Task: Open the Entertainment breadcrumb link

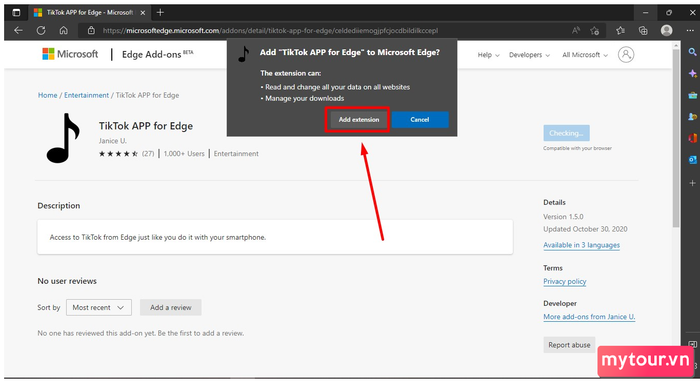Action: tap(86, 95)
